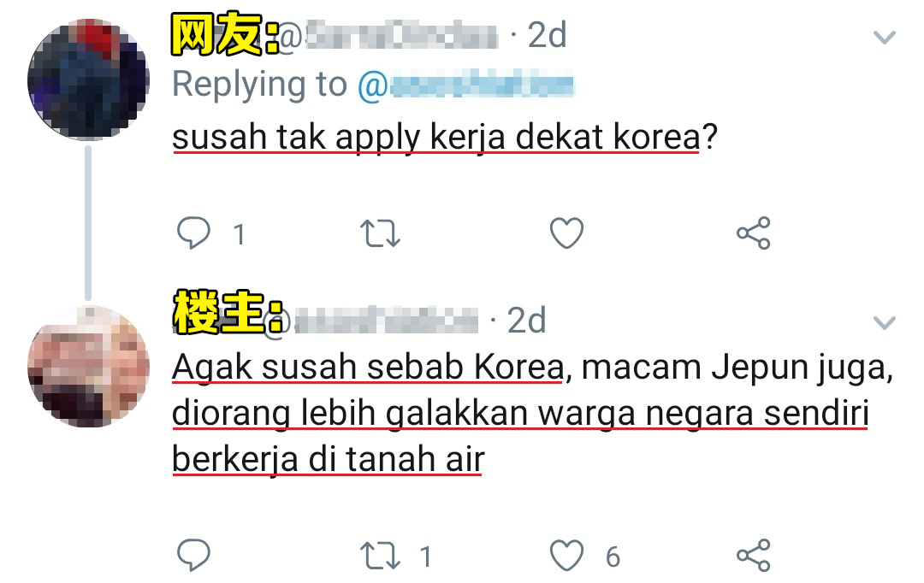The height and width of the screenshot is (583, 924).
Task: Like the 'susah tak apply kerja' tweet
Action: pyautogui.click(x=566, y=233)
